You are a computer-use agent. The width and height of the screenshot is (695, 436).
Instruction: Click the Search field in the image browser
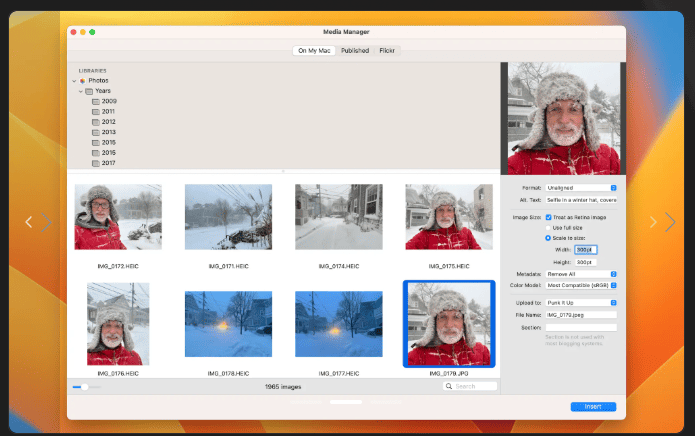coord(470,386)
